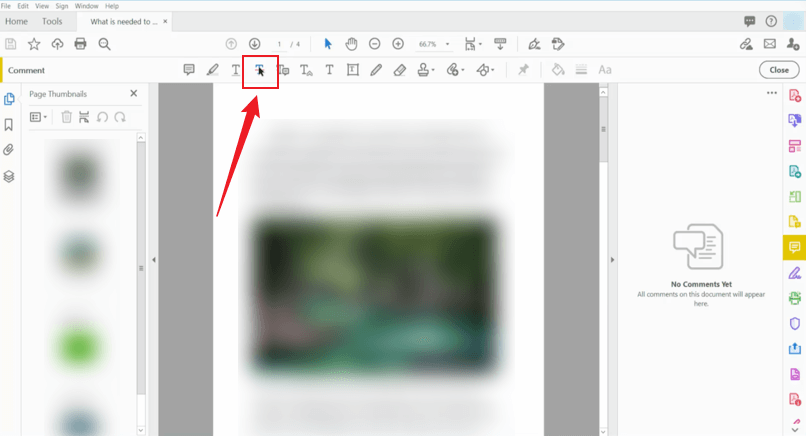This screenshot has height=436, width=806.
Task: Switch to the Tools tab
Action: coord(52,22)
